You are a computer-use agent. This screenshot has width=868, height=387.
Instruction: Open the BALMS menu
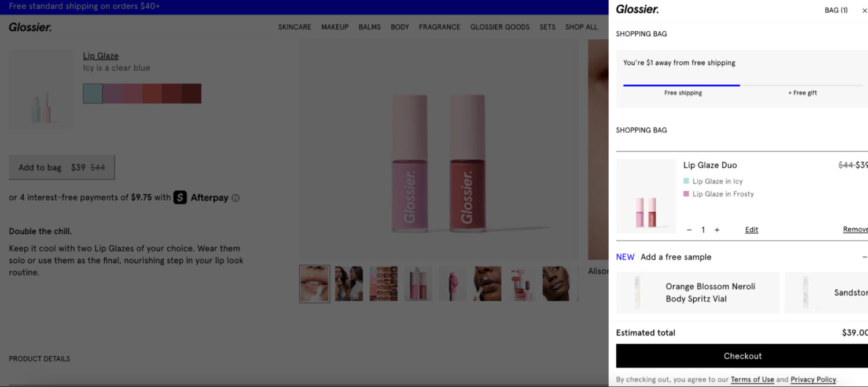pos(370,27)
